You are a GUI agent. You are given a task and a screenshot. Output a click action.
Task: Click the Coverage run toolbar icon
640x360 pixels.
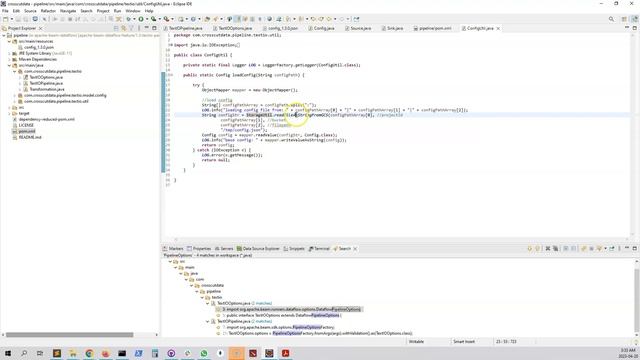[153, 19]
